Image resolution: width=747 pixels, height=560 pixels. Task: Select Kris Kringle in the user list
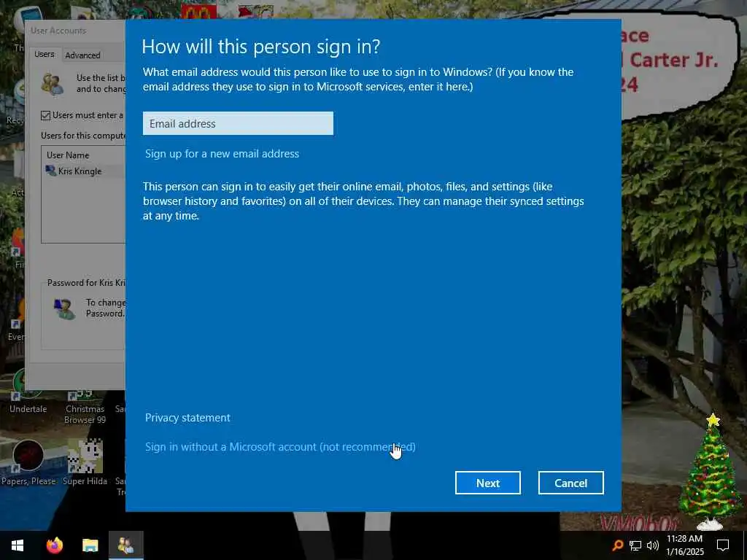[x=80, y=171]
